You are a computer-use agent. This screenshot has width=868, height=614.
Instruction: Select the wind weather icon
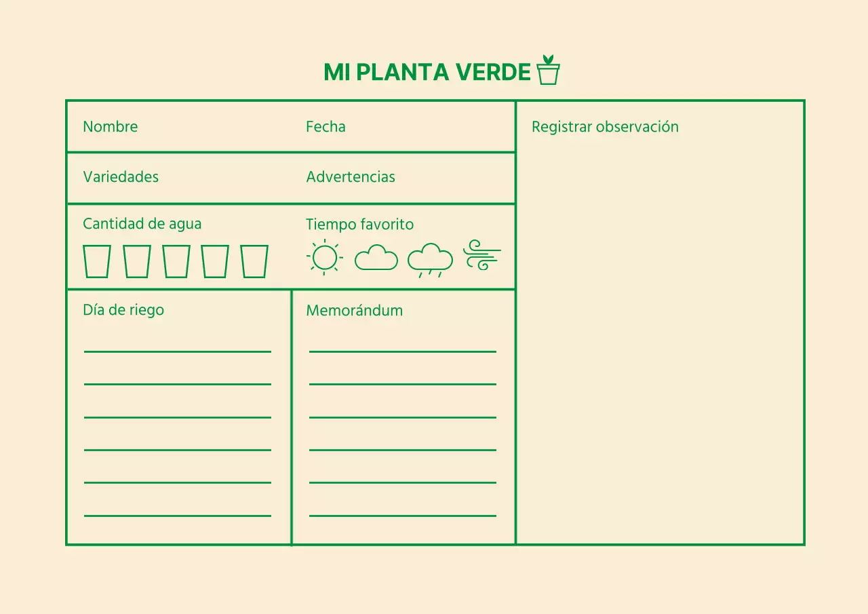[483, 256]
